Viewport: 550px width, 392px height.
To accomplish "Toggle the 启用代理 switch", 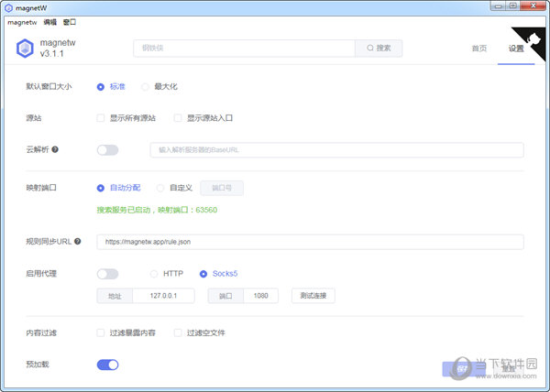I will point(107,274).
